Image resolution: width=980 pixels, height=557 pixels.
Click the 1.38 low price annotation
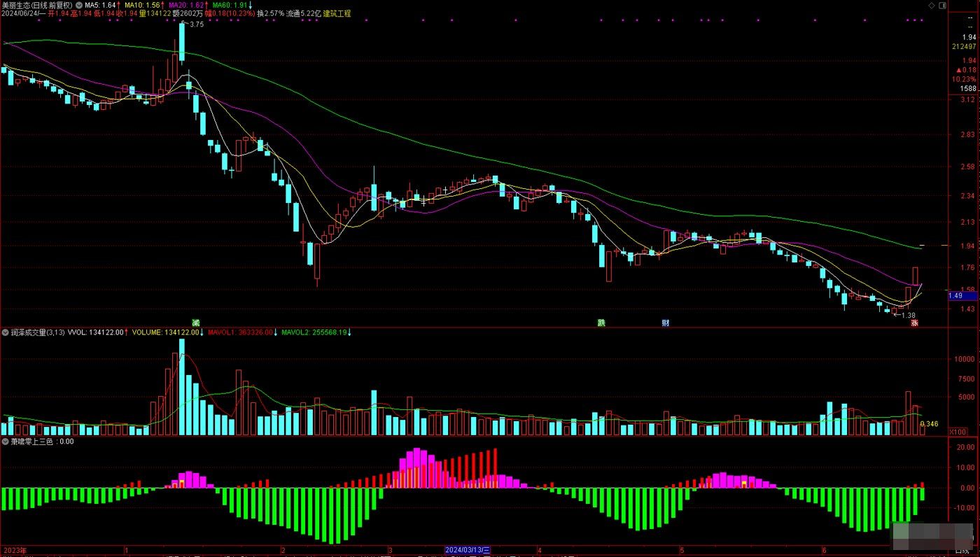[908, 316]
